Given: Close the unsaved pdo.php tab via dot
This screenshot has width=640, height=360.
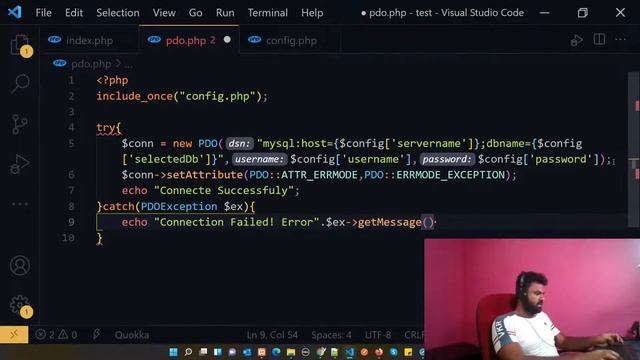Looking at the screenshot, I should tap(227, 40).
